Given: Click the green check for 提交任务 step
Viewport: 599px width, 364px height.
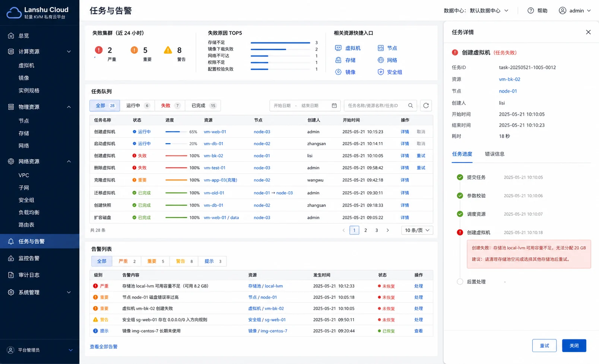Looking at the screenshot, I should point(460,177).
